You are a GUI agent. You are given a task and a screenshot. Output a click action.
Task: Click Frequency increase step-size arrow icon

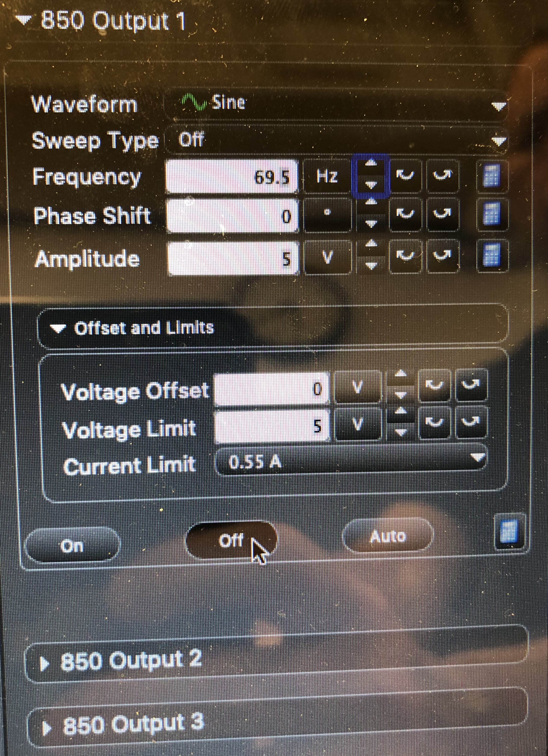(442, 175)
